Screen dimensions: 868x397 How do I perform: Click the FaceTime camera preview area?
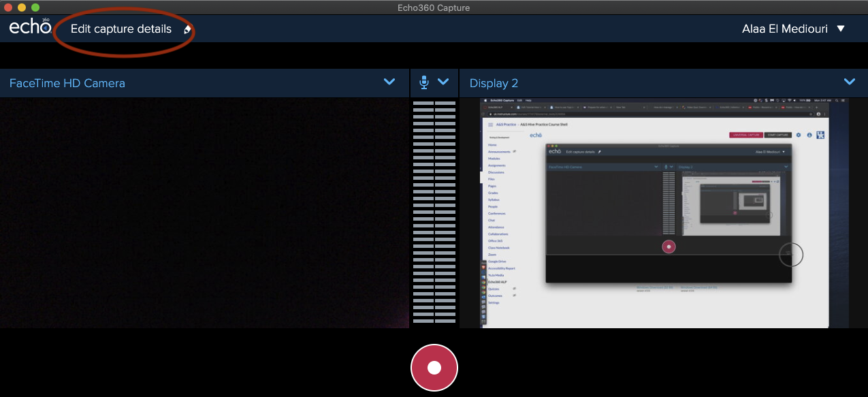coord(204,213)
